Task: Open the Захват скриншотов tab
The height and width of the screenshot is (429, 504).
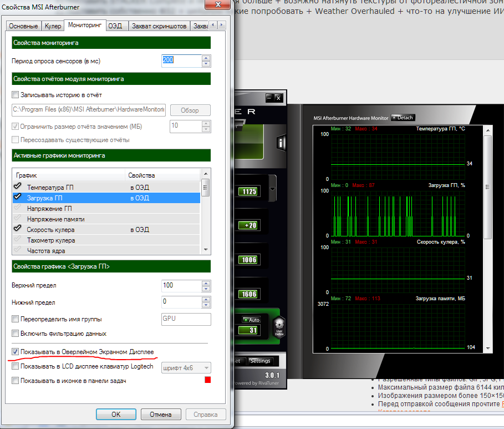Action: point(159,26)
